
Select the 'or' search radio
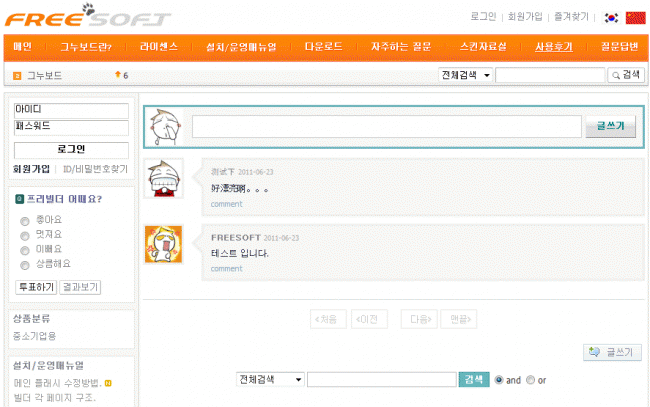[x=530, y=380]
